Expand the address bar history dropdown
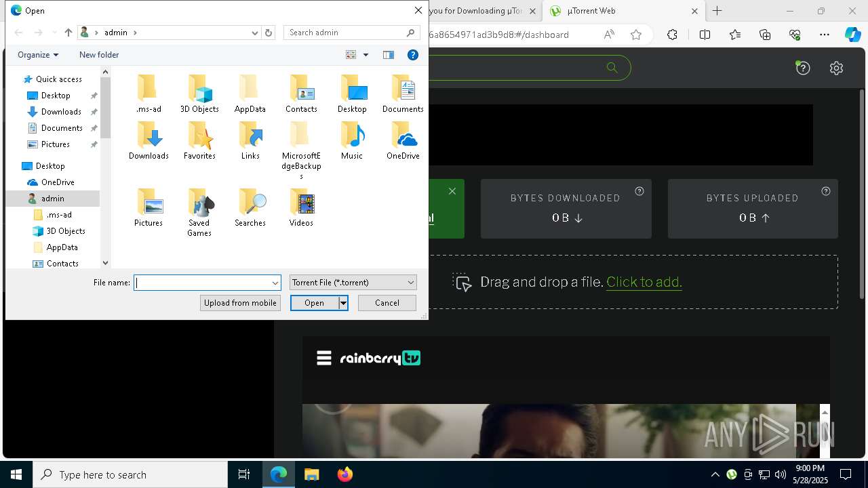Screen dimensions: 868x488 255,33
